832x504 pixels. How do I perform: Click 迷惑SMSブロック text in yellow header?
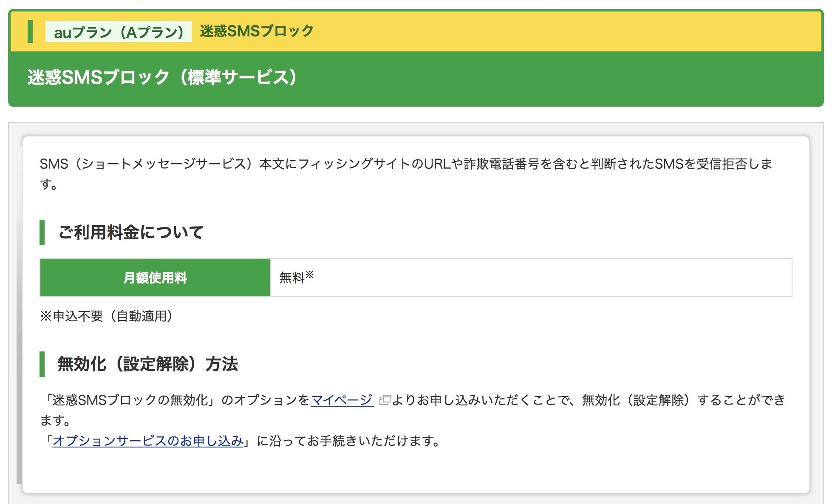256,31
